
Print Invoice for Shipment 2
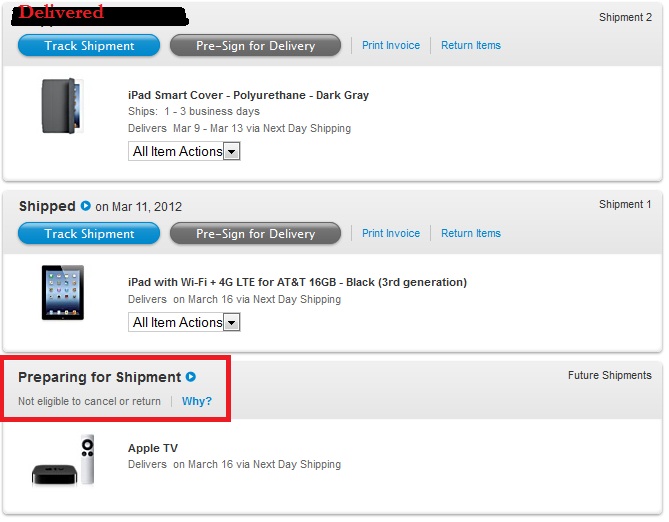point(391,45)
